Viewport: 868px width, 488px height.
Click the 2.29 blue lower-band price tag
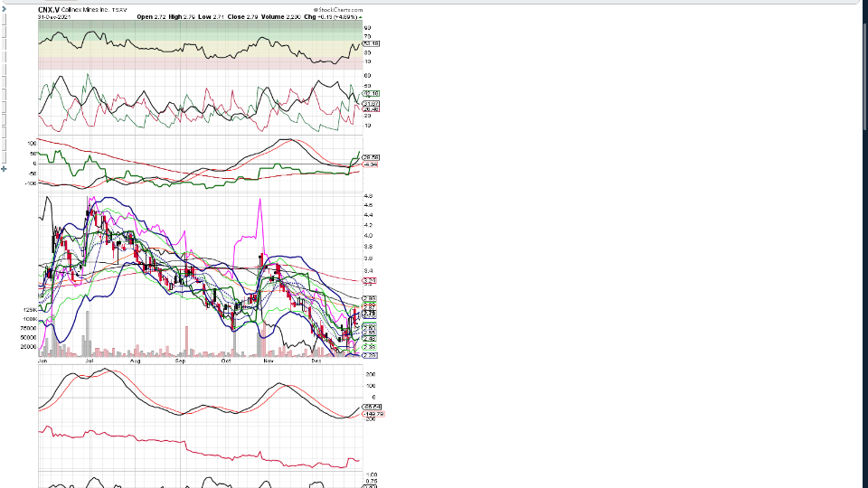[369, 355]
